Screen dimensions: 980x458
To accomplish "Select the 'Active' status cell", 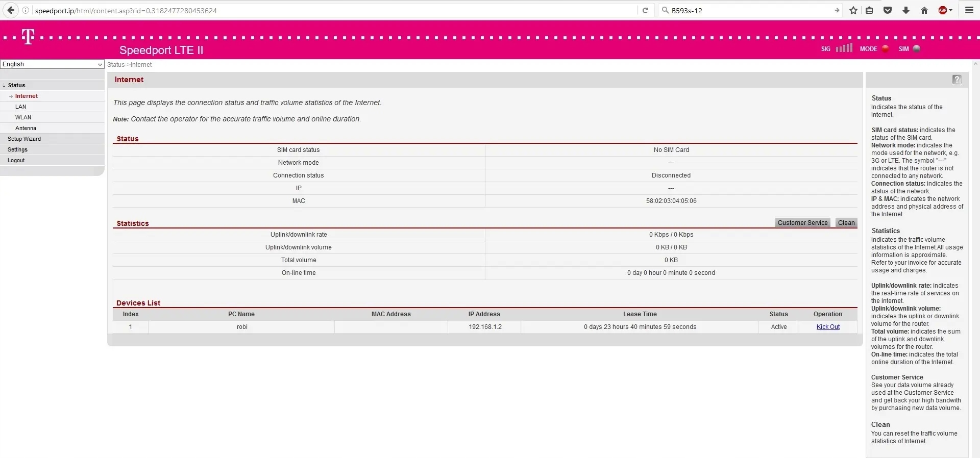I will [x=779, y=327].
